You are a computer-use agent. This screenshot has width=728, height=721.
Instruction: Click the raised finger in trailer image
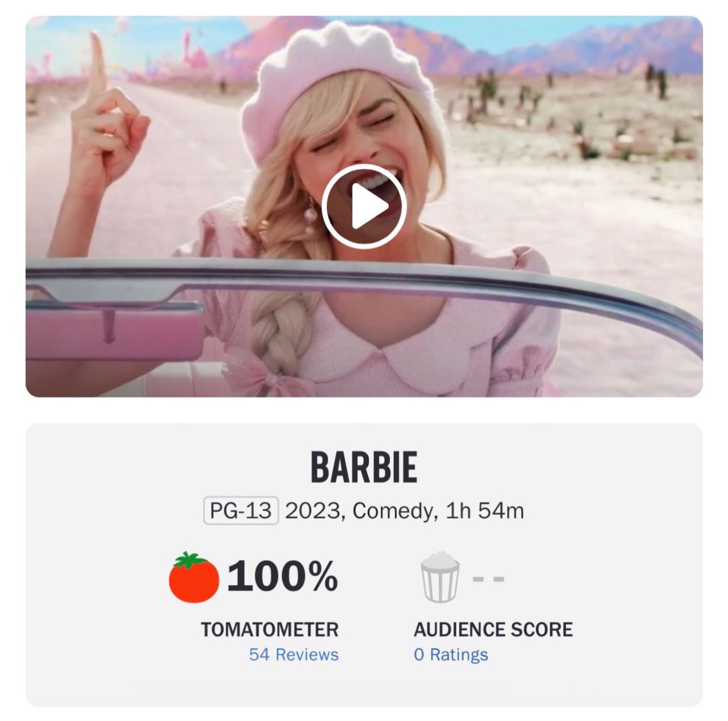point(96,67)
